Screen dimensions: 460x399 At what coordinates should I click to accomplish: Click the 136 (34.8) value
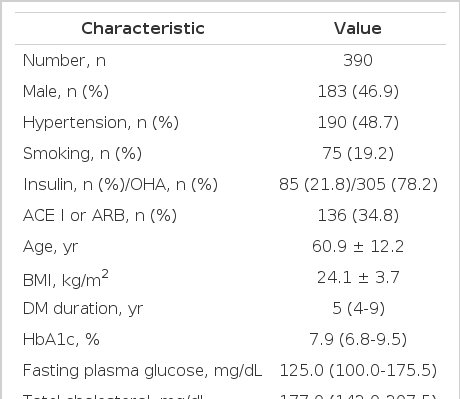(358, 216)
